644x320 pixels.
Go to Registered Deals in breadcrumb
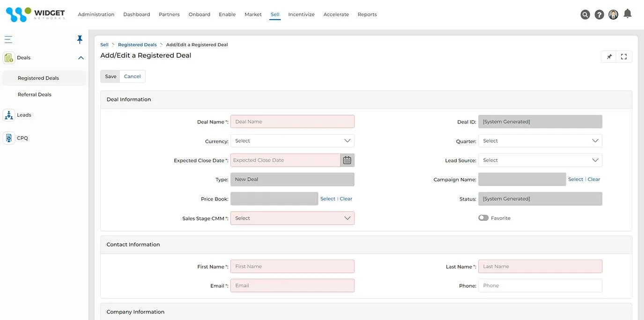pyautogui.click(x=137, y=45)
